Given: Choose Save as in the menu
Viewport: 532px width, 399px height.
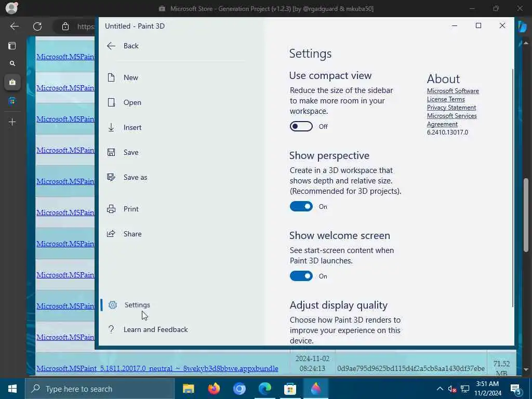Looking at the screenshot, I should (x=127, y=178).
